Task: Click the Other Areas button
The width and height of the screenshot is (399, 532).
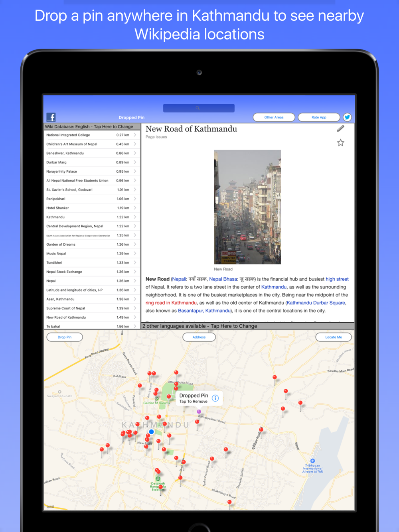Action: coord(274,117)
